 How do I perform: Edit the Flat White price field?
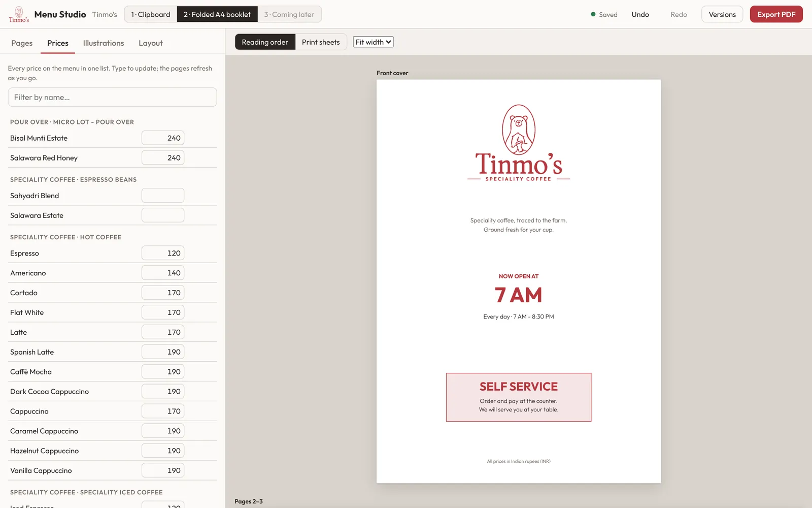163,312
